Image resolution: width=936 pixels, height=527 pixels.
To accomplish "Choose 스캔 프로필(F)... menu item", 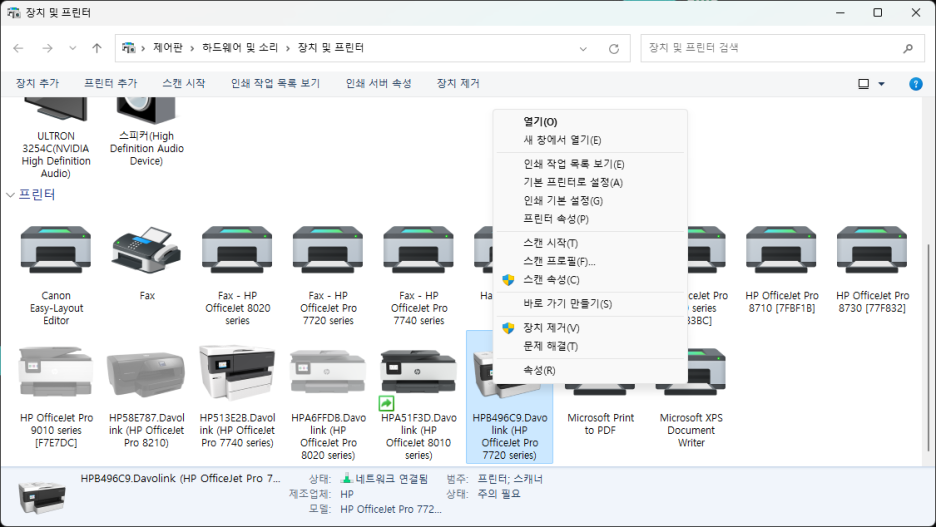I will tap(591, 261).
